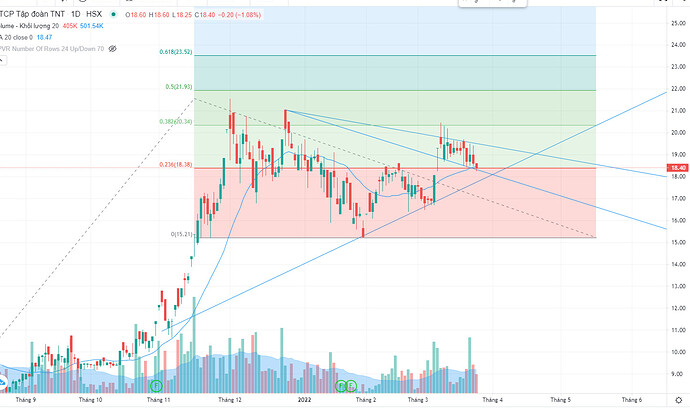Image resolution: width=690 pixels, height=409 pixels.
Task: Click the 0.236(18.38) Fibonacci level label
Action: 176,165
